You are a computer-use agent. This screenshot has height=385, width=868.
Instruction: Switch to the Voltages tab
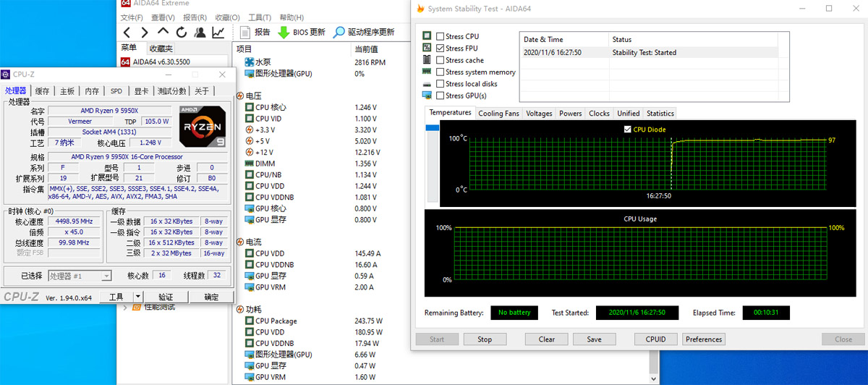point(539,113)
